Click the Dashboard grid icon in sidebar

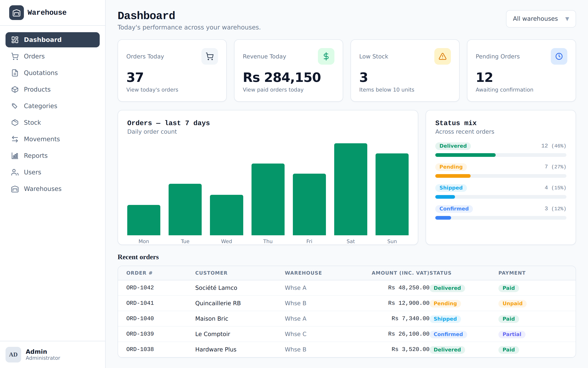pos(15,40)
